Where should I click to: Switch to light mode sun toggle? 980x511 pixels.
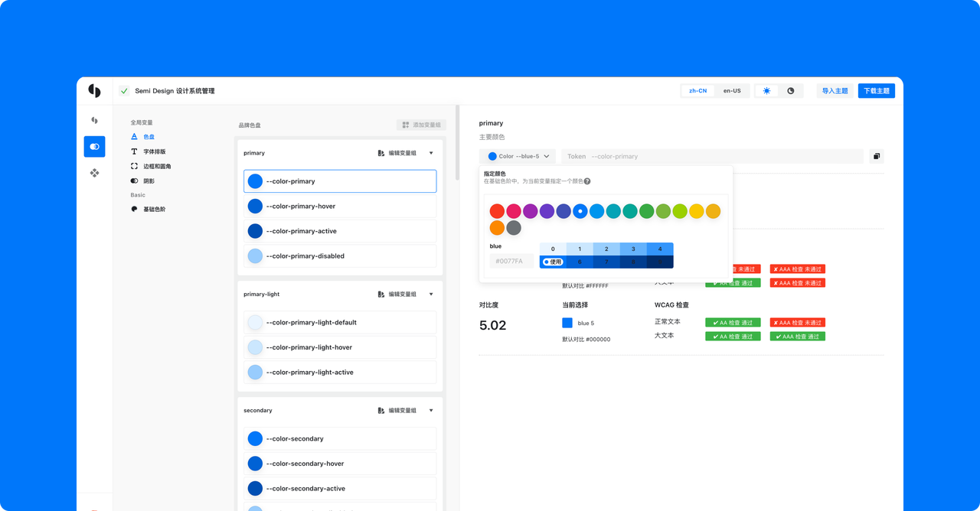click(766, 91)
